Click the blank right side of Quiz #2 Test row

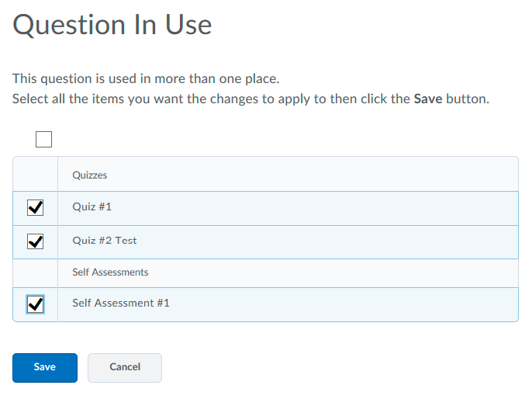[x=349, y=241]
